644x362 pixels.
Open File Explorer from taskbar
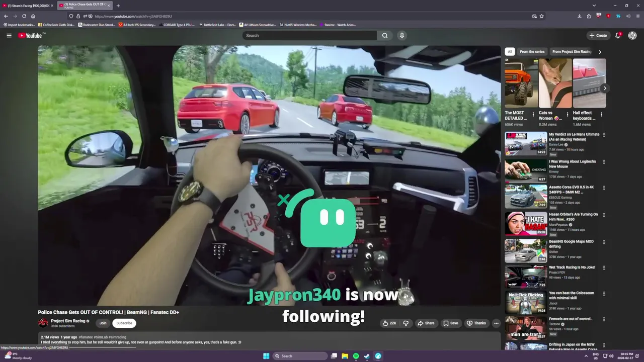click(x=345, y=356)
